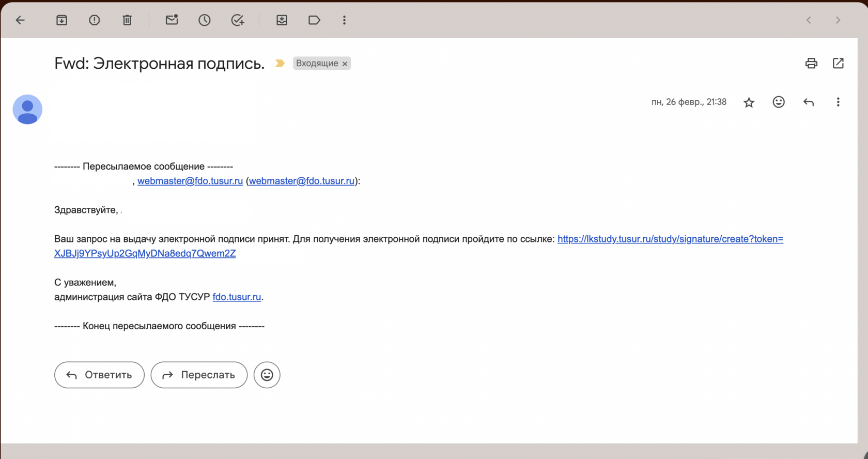This screenshot has width=868, height=459.
Task: Click the 'Пересылаемое сообщение' header line
Action: click(144, 166)
